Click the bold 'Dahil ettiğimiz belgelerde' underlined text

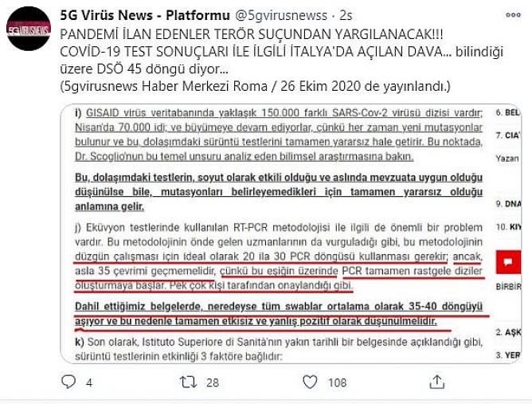click(279, 314)
